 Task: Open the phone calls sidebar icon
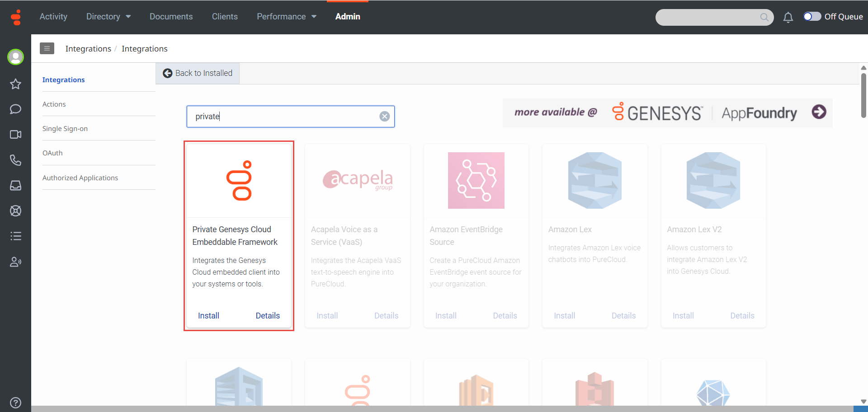point(16,160)
